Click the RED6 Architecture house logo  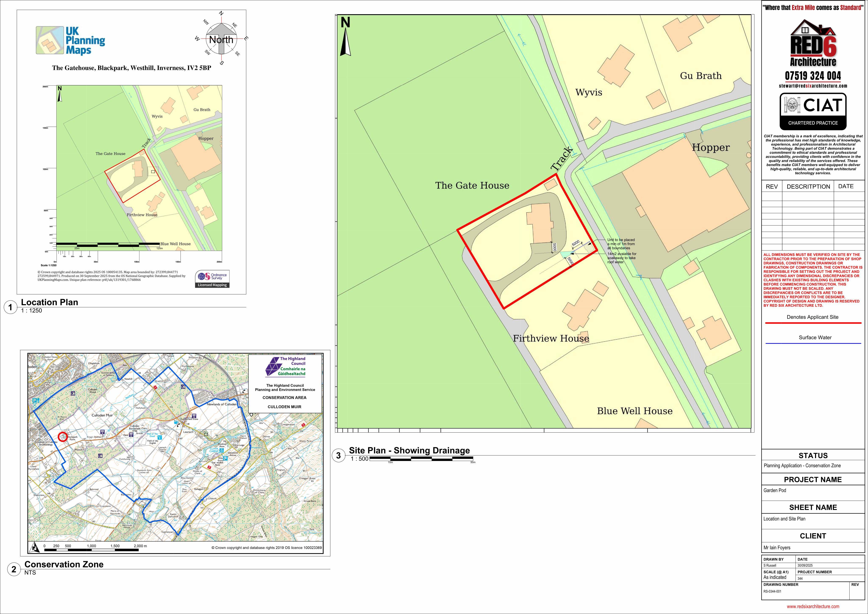[813, 43]
